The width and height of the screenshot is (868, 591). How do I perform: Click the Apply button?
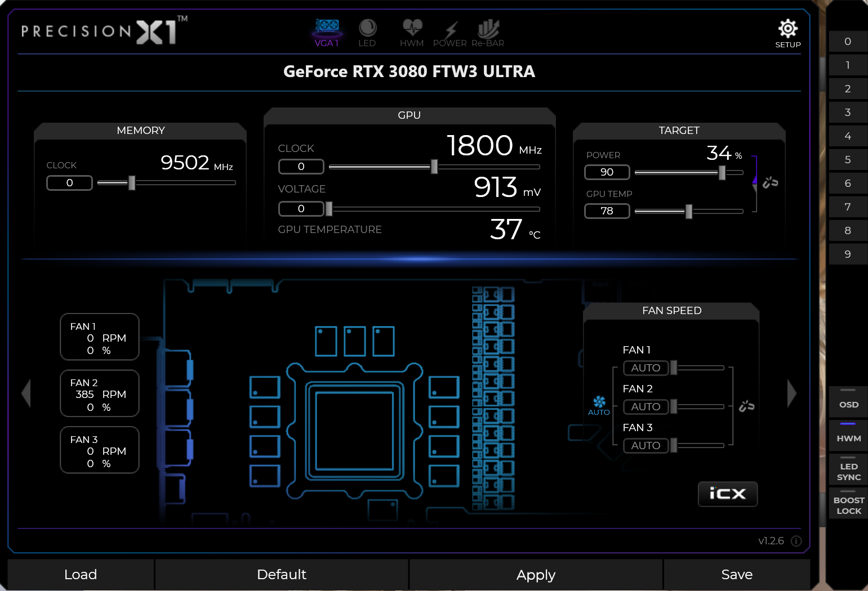[x=536, y=575]
